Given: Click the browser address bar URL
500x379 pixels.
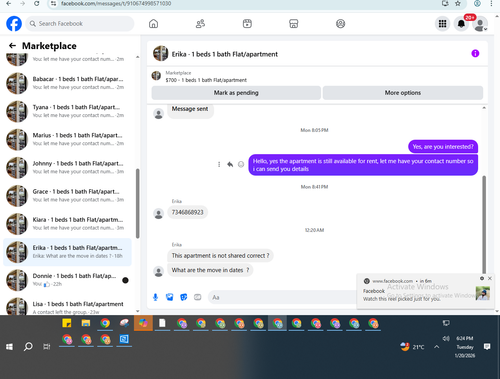Looking at the screenshot, I should point(116,3).
